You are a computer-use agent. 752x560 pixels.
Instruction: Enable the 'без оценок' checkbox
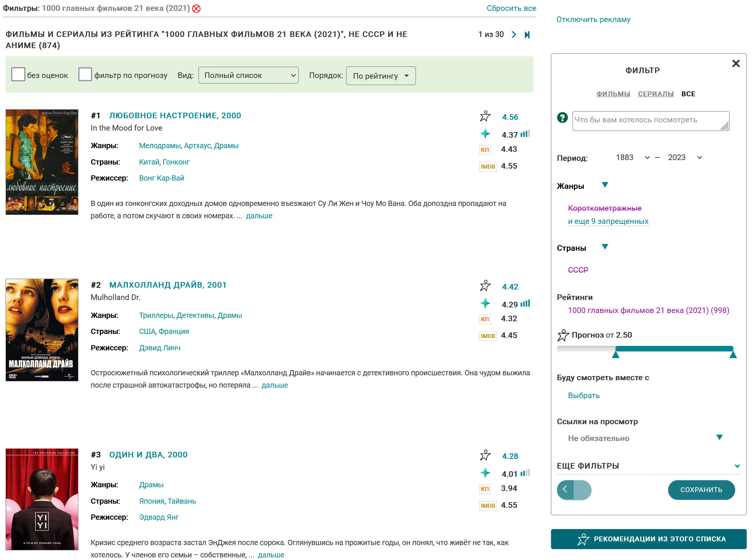(x=18, y=75)
